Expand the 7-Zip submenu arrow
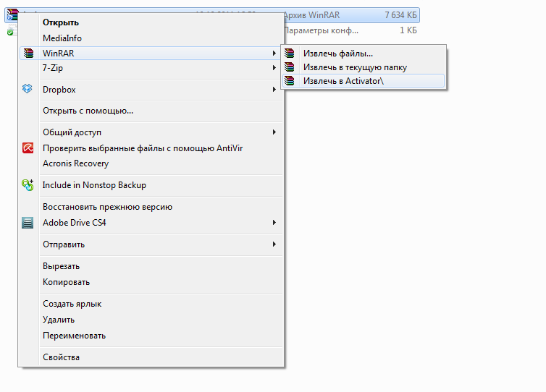546x392 pixels. point(274,68)
